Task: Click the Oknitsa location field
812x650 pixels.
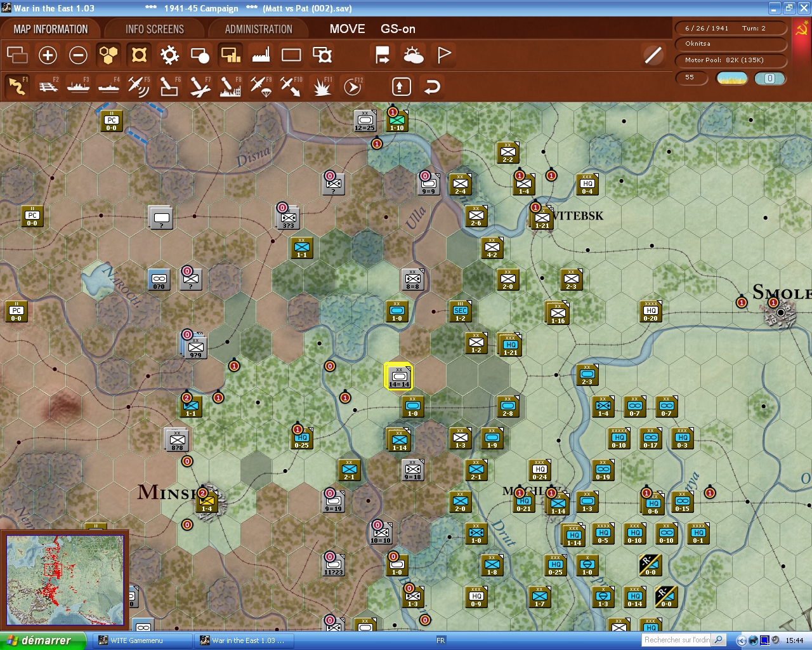Action: tap(731, 44)
